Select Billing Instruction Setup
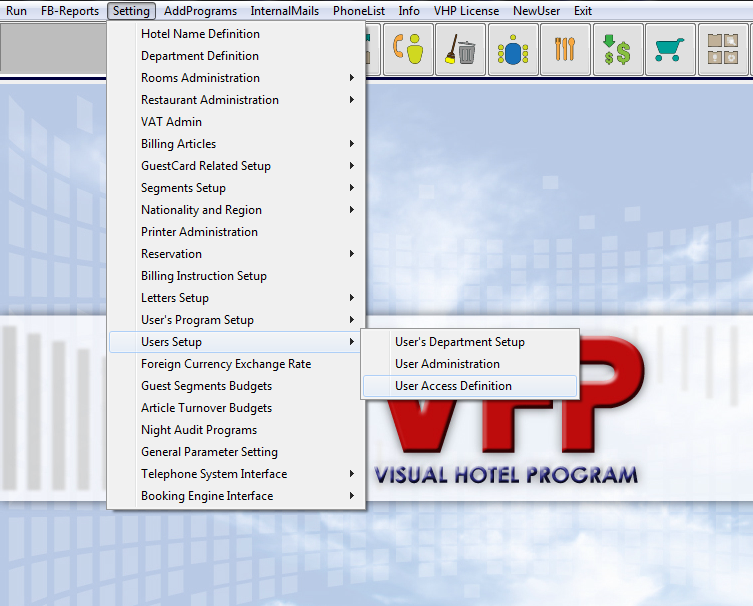Screen dimensions: 753x606 click(235, 276)
